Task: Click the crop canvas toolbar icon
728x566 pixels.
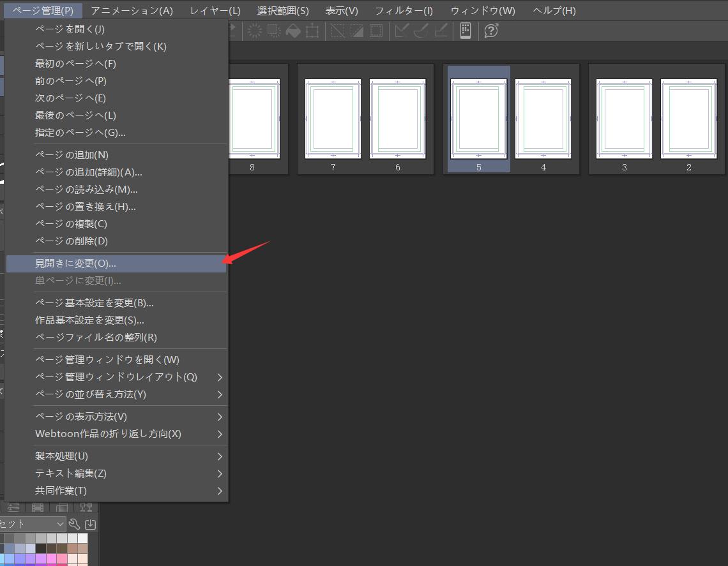Action: 314,31
